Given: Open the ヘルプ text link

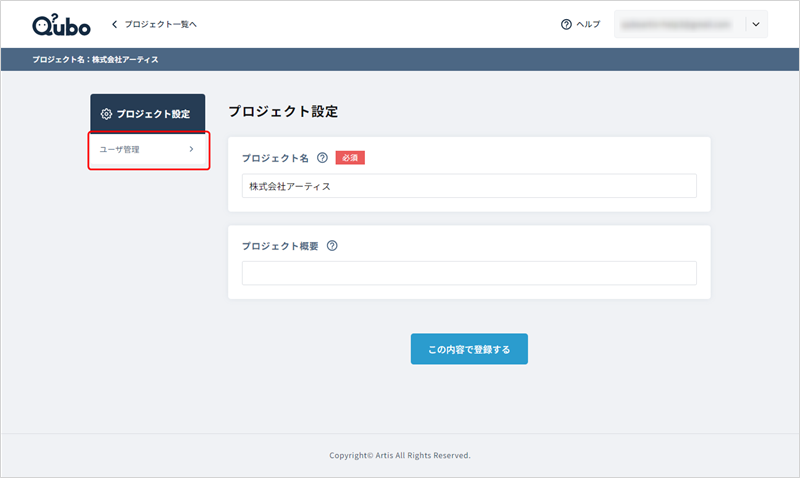Looking at the screenshot, I should coord(589,24).
